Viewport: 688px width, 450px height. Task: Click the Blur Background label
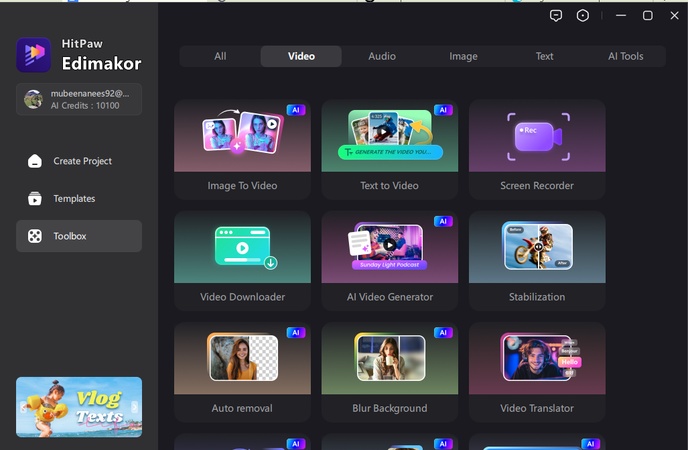pos(390,408)
